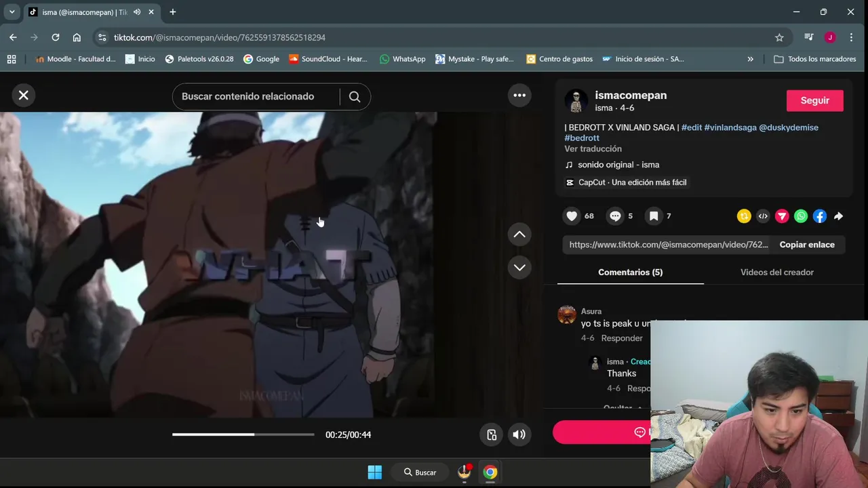Share video to Facebook icon

click(x=820, y=216)
